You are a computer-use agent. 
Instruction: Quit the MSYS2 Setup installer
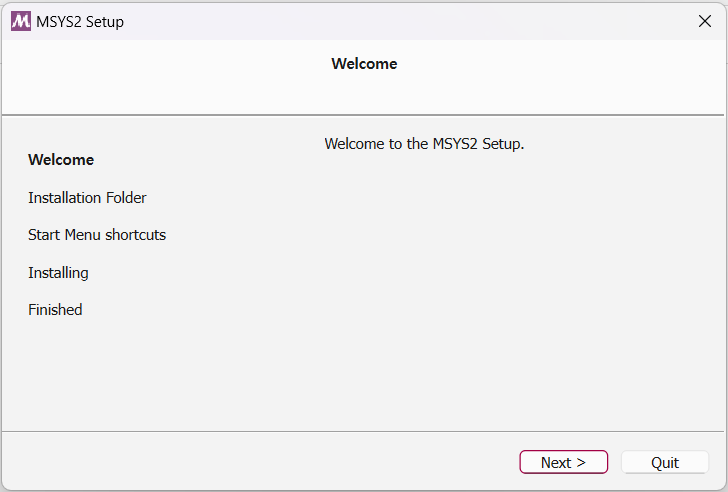pyautogui.click(x=665, y=462)
